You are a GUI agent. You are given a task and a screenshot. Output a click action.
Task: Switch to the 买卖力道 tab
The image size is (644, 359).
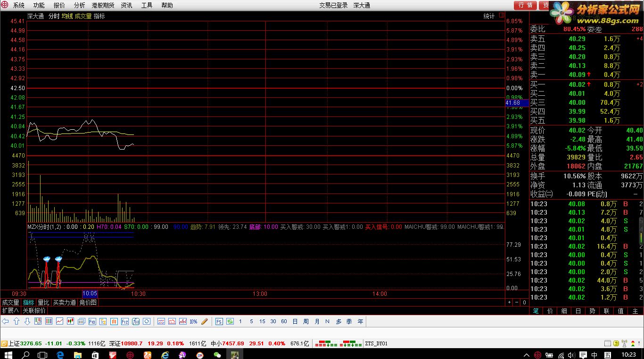click(64, 302)
